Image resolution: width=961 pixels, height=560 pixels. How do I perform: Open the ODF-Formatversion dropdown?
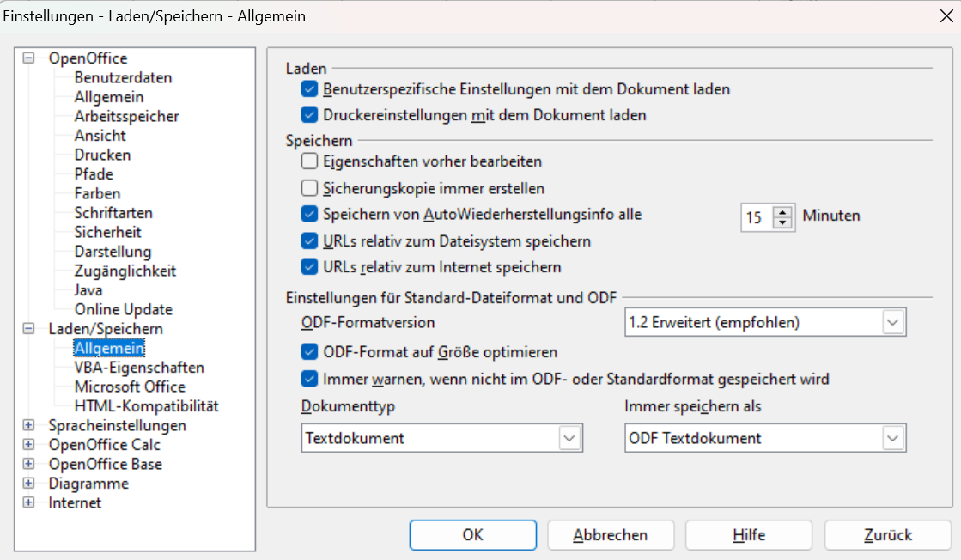893,323
